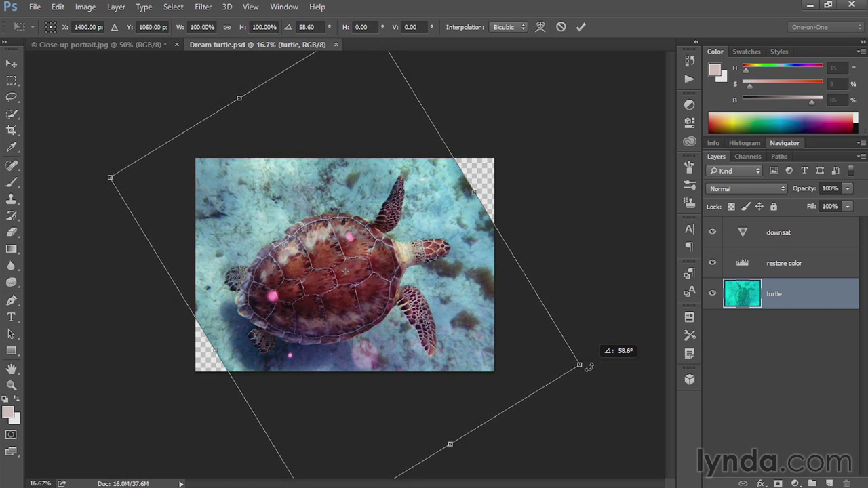Open the Adjustments panel icon
Viewport: 868px width, 488px height.
click(689, 105)
